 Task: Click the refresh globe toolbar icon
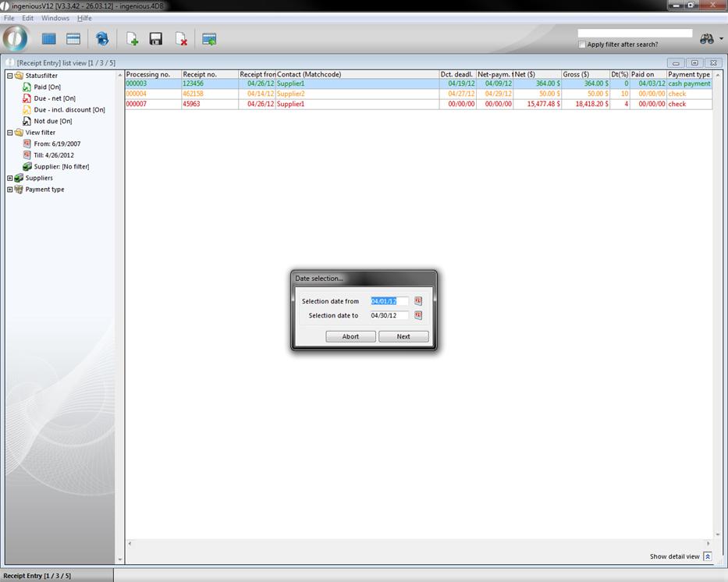pyautogui.click(x=102, y=39)
